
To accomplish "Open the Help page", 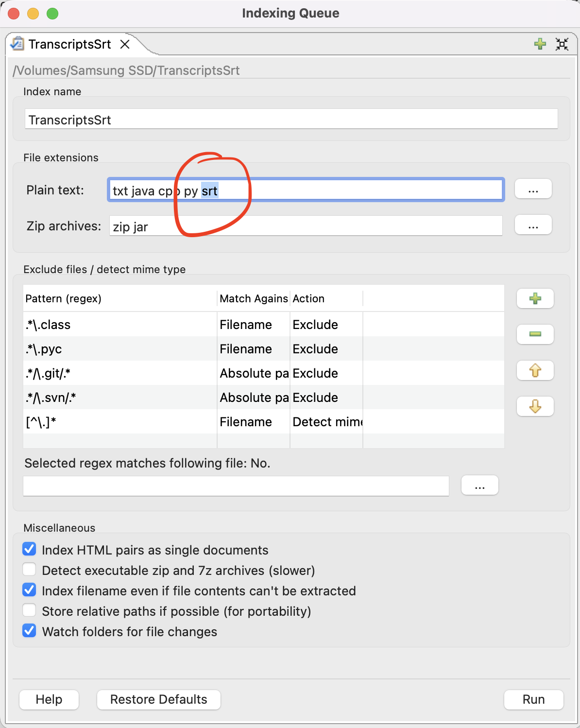I will 49,699.
